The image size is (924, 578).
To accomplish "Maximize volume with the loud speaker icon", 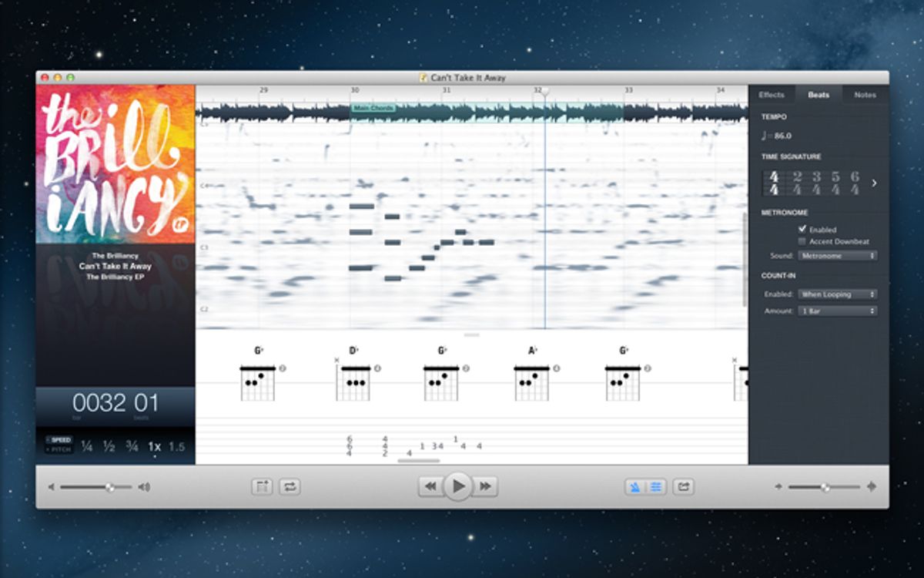I will tap(144, 487).
